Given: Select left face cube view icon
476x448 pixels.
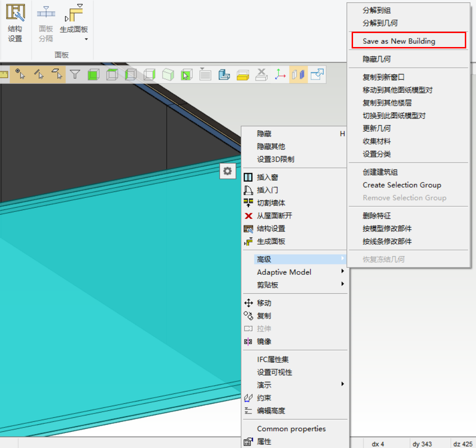Looking at the screenshot, I should tap(131, 75).
